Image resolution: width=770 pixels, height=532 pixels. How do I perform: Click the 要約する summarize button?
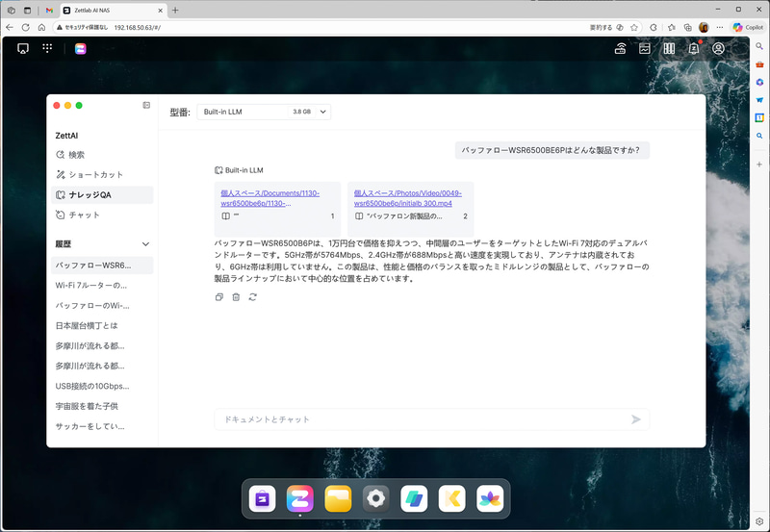pos(601,28)
